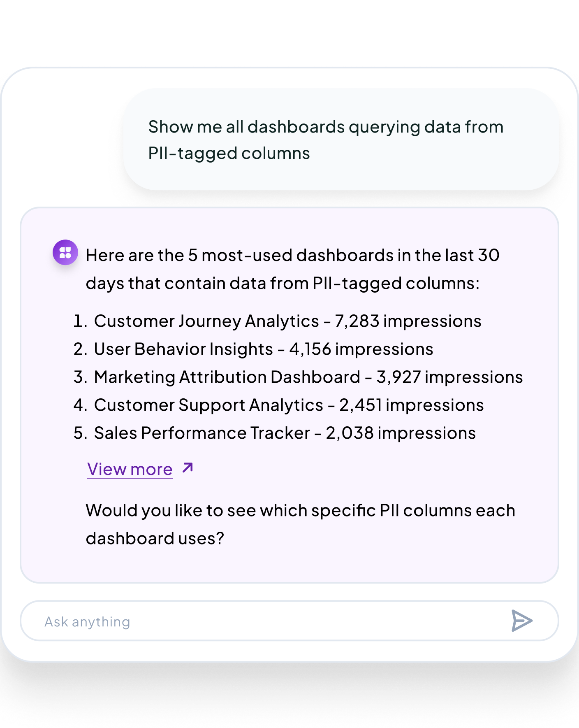Click the 2,038 impressions count
The height and width of the screenshot is (728, 579).
[401, 433]
